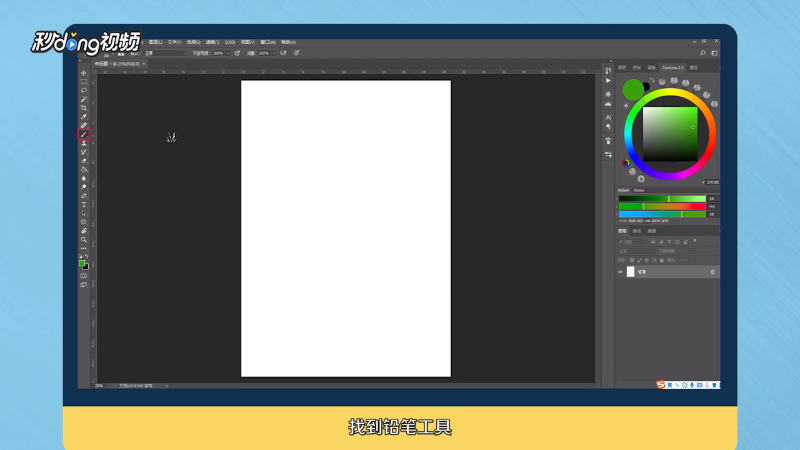Screen dimensions: 800x450
Task: Click the Sogou input method icon
Action: click(x=661, y=385)
